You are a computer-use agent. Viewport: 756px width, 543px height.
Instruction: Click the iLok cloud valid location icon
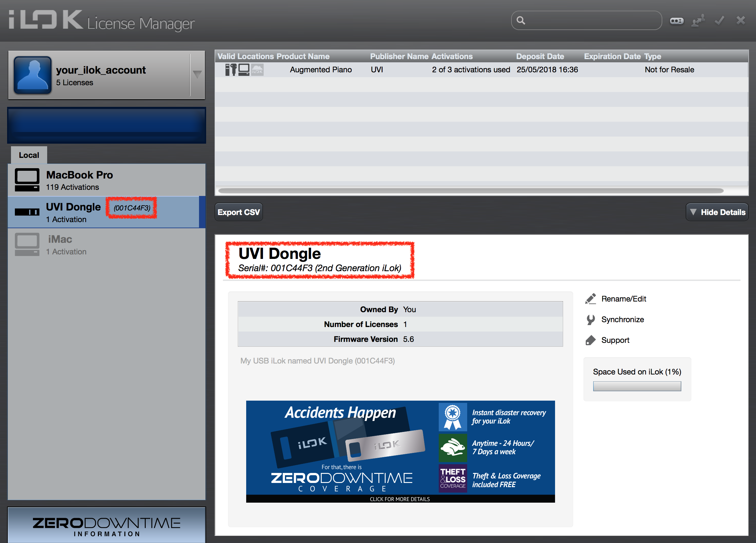257,70
